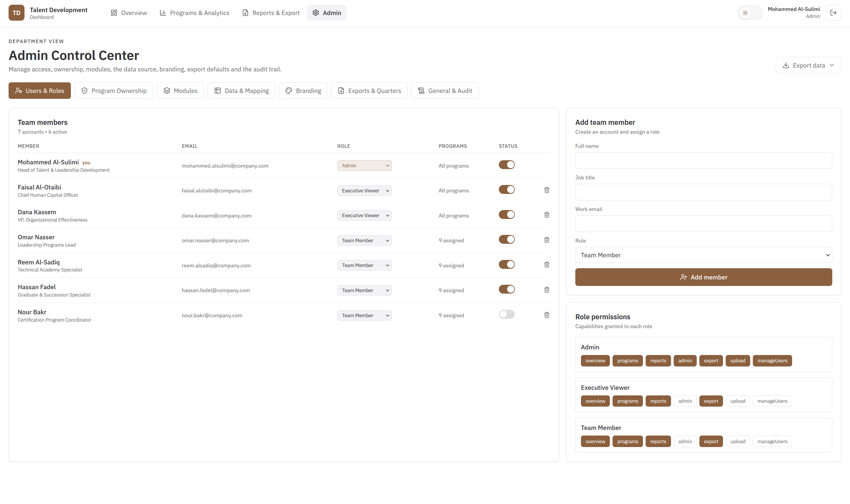Switch to the Program Ownership tab
This screenshot has height=504, width=850.
(x=113, y=91)
